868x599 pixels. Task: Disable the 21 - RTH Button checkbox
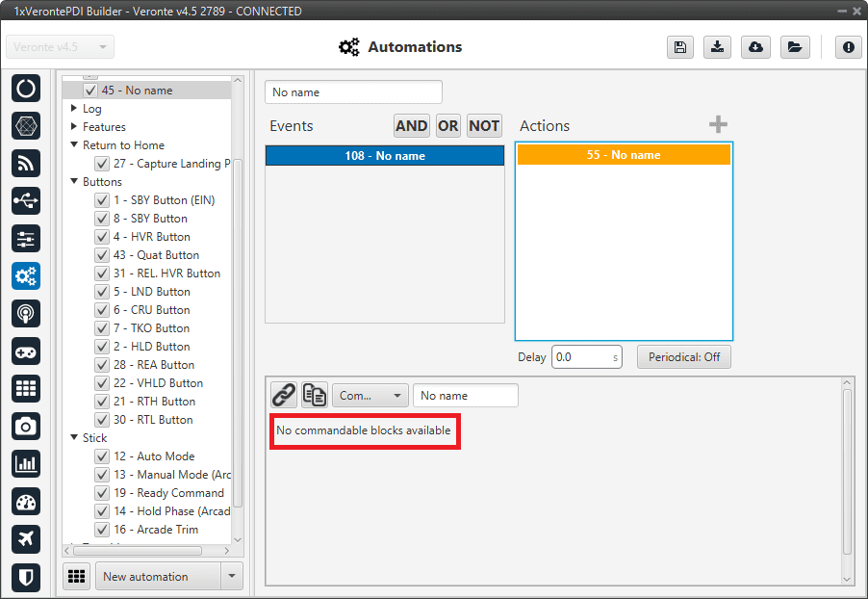point(101,402)
